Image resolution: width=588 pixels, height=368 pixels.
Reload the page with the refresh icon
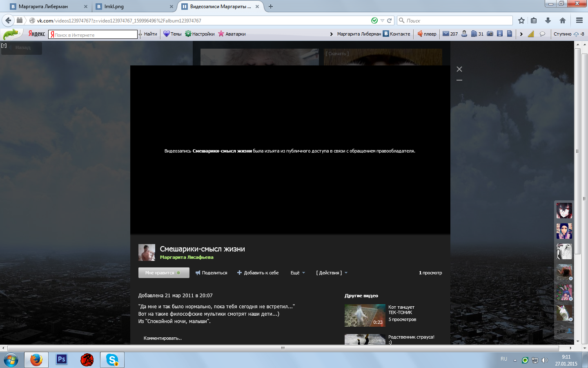pyautogui.click(x=390, y=20)
